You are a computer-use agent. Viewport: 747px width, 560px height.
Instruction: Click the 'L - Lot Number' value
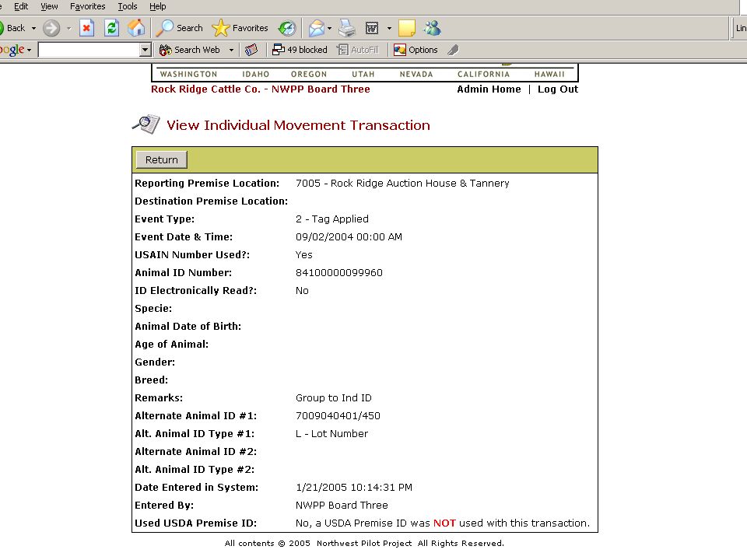(331, 434)
